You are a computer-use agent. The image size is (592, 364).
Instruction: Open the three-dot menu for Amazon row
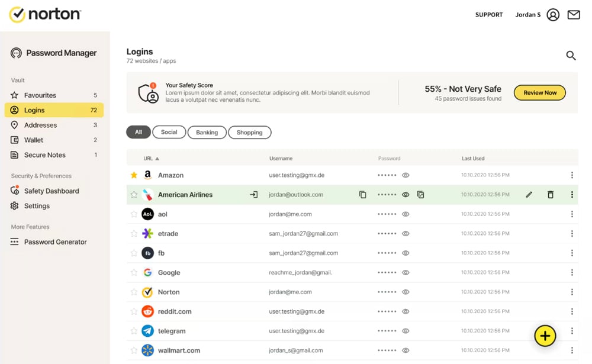[572, 175]
